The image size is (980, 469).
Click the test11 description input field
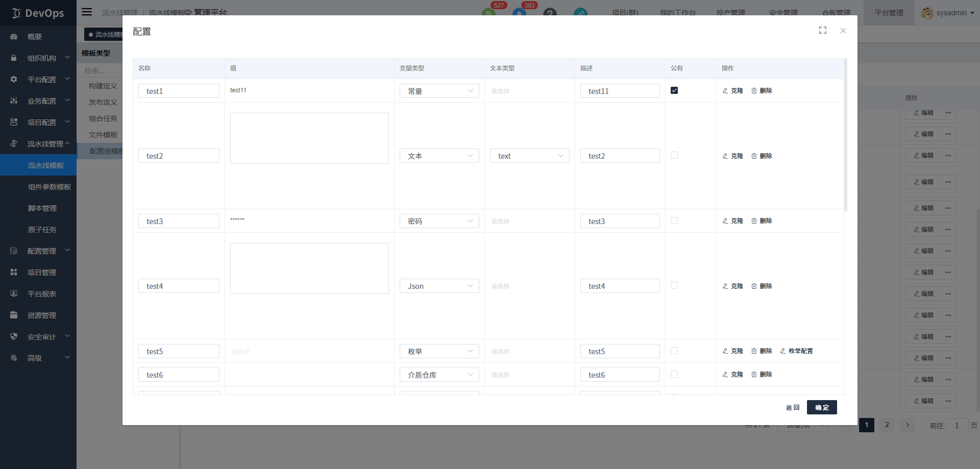point(620,91)
